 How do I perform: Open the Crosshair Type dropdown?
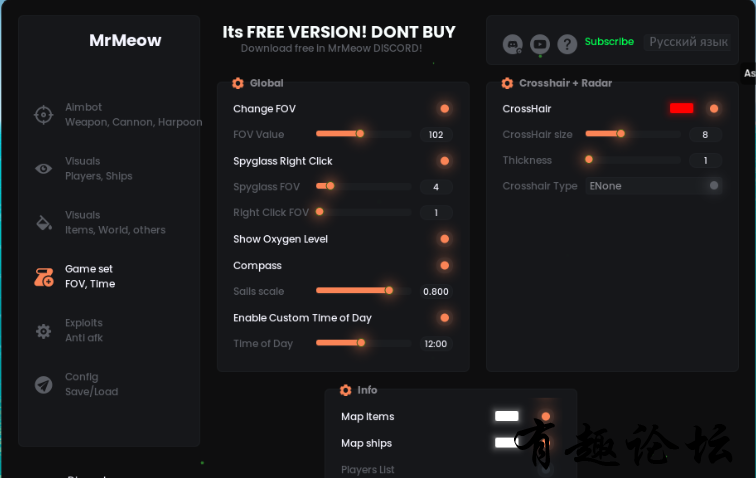pyautogui.click(x=653, y=186)
